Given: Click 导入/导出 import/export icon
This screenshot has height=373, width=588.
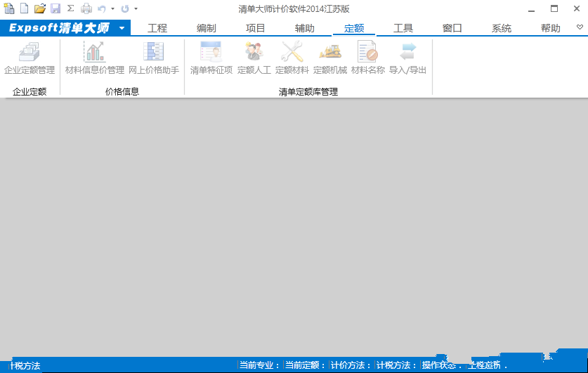Looking at the screenshot, I should click(x=407, y=58).
